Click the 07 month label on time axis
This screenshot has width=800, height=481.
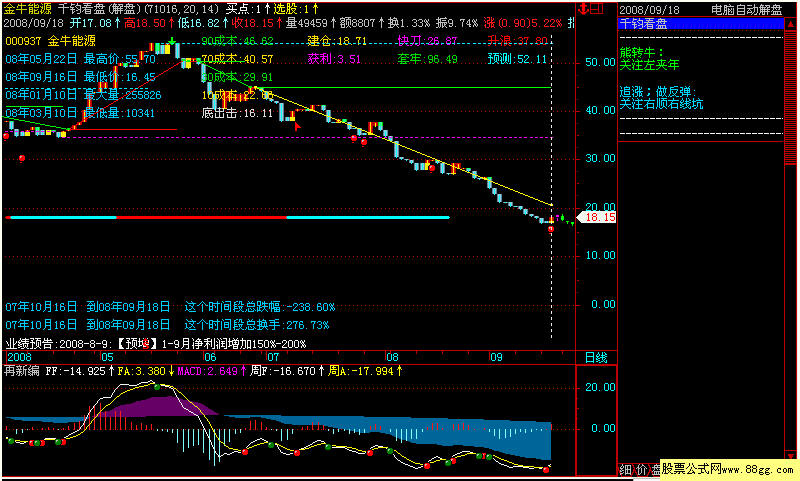273,357
